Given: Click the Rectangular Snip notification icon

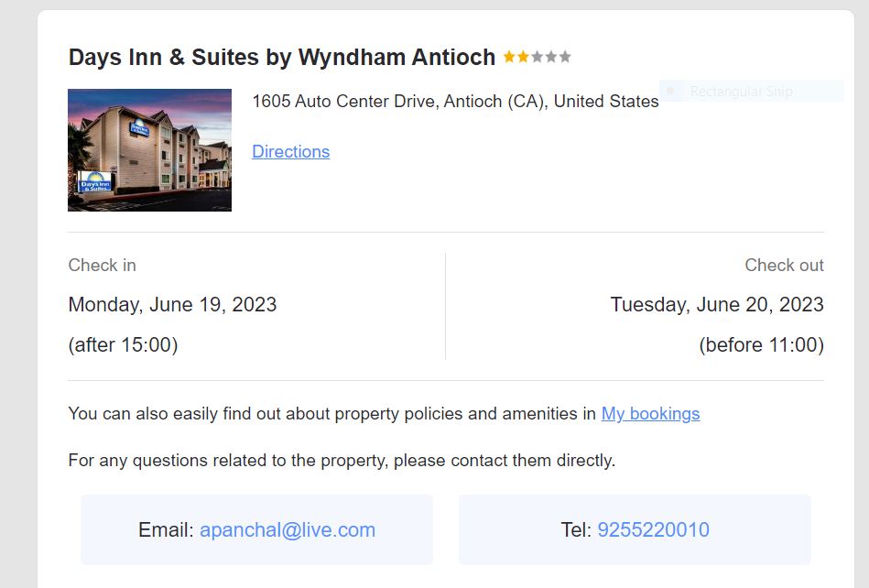Looking at the screenshot, I should pyautogui.click(x=672, y=91).
